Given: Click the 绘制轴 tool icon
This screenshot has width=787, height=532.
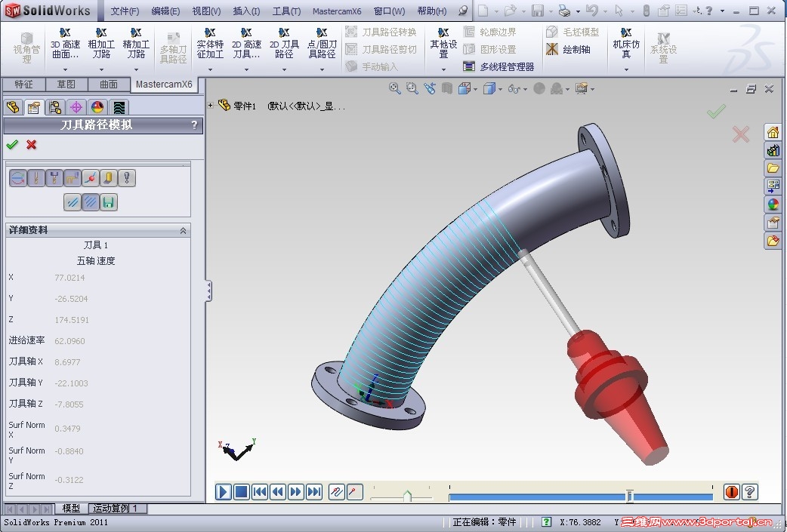Looking at the screenshot, I should pyautogui.click(x=552, y=49).
